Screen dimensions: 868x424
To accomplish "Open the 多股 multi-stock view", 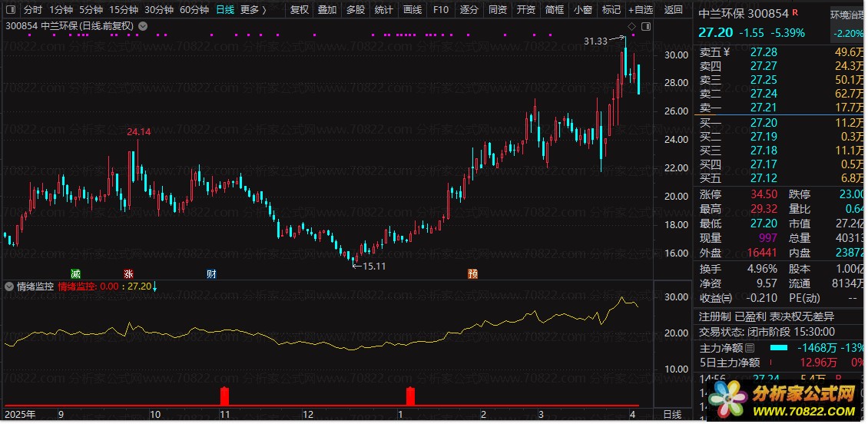I will (356, 9).
